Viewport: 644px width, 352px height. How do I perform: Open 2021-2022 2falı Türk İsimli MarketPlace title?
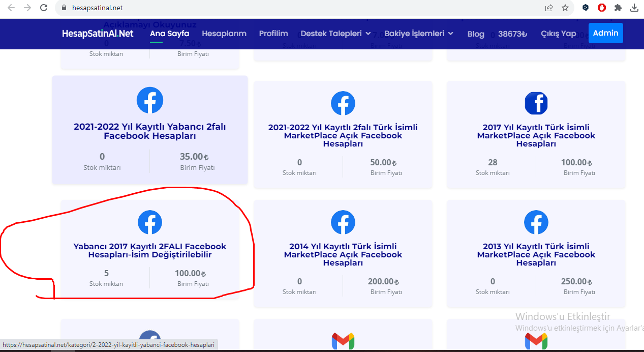tap(343, 135)
